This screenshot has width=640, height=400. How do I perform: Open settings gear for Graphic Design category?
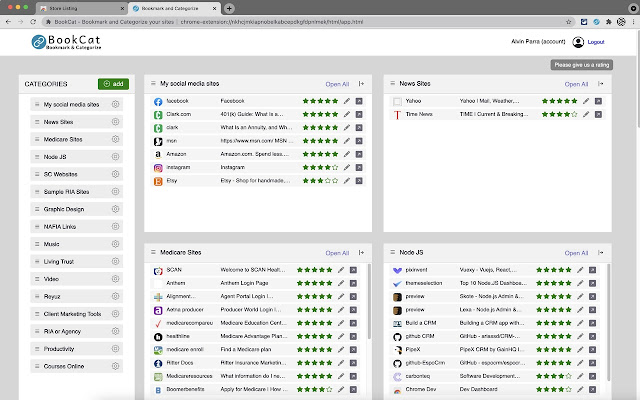[x=116, y=209]
